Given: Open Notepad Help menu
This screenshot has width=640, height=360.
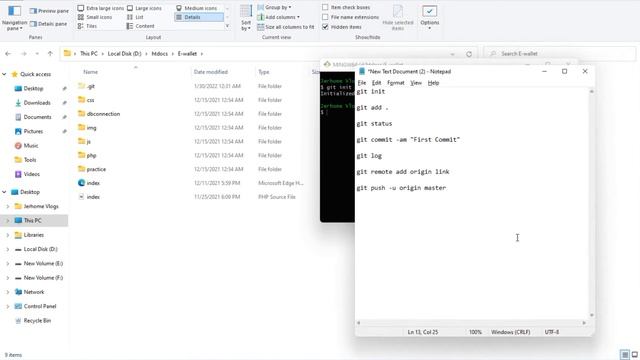Looking at the screenshot, I should click(433, 83).
